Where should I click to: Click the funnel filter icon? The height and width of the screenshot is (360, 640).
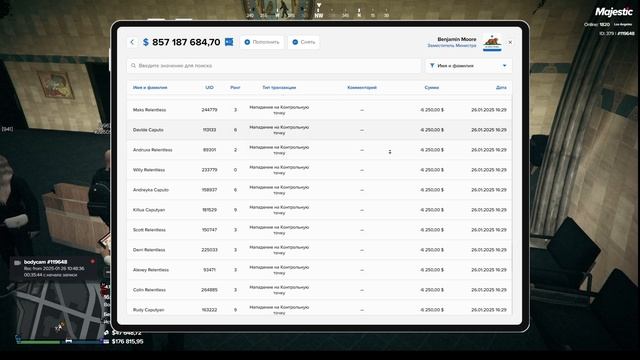click(x=432, y=65)
